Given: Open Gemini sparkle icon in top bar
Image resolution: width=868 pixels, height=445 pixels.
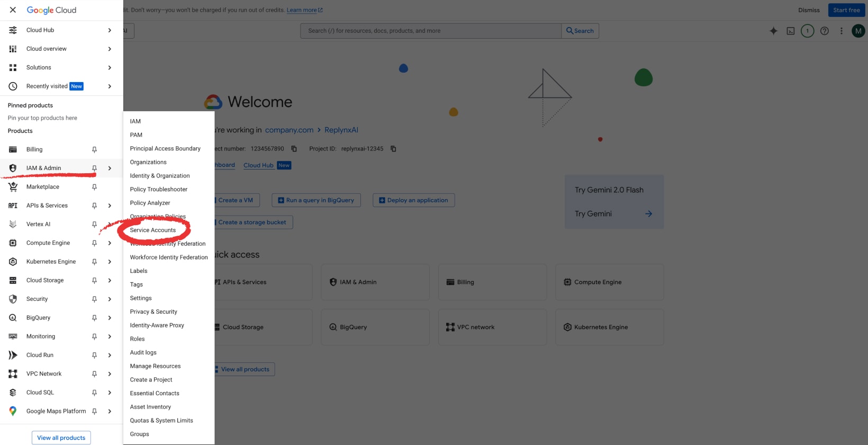Looking at the screenshot, I should 773,31.
